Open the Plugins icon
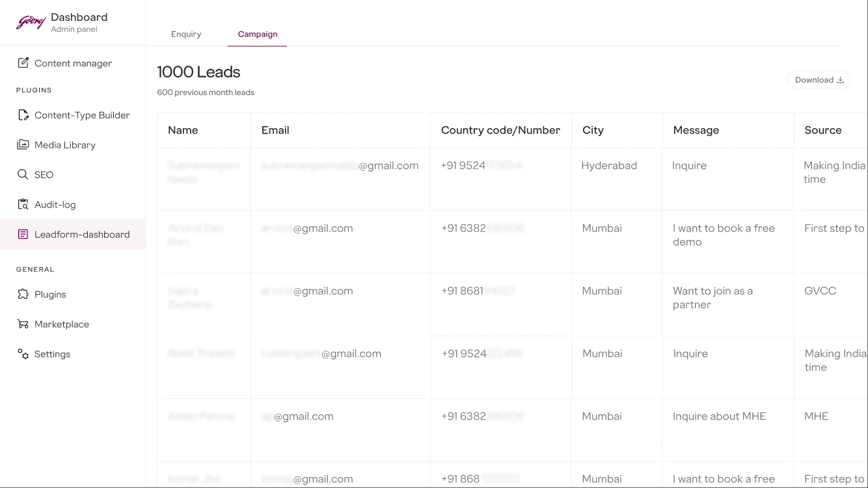This screenshot has height=488, width=868. pyautogui.click(x=23, y=294)
